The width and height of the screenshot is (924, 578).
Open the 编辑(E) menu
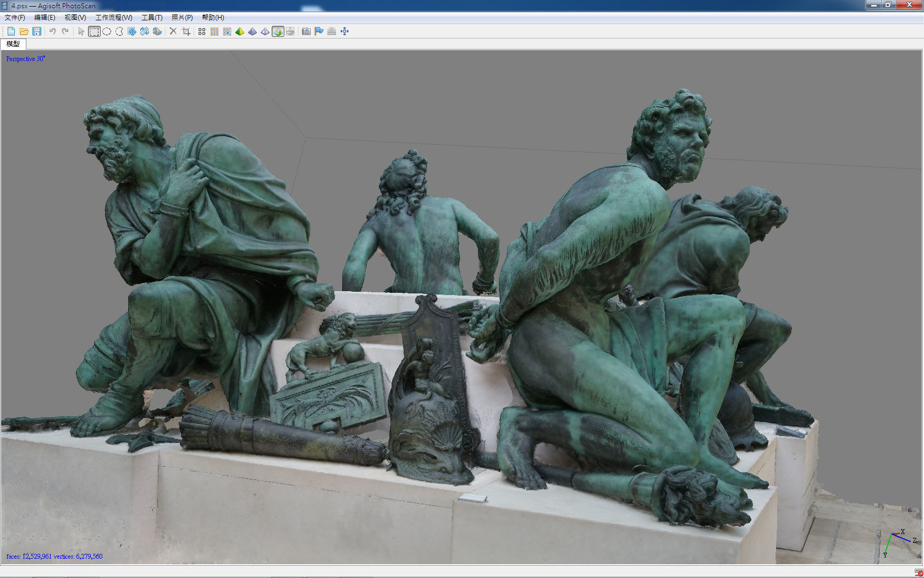pos(45,18)
